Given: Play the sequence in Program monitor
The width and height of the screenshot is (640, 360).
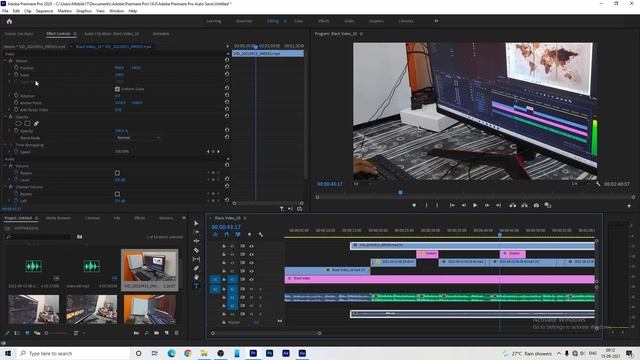Looking at the screenshot, I should (x=475, y=205).
